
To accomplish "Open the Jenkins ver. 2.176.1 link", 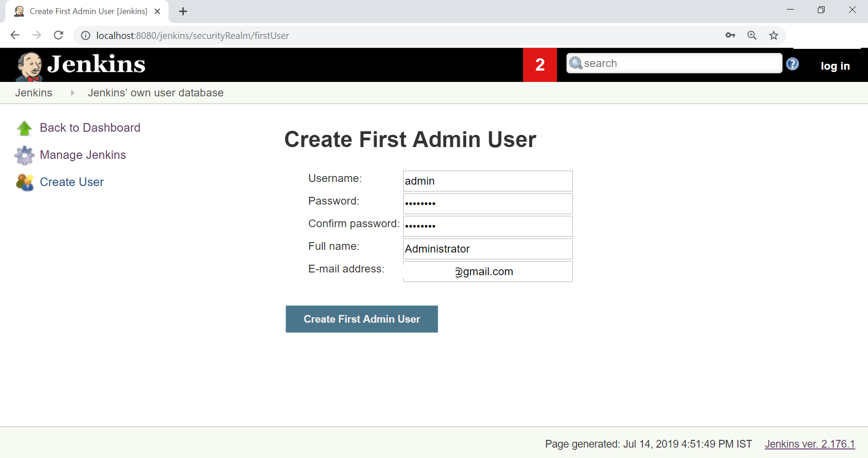I will (x=810, y=444).
